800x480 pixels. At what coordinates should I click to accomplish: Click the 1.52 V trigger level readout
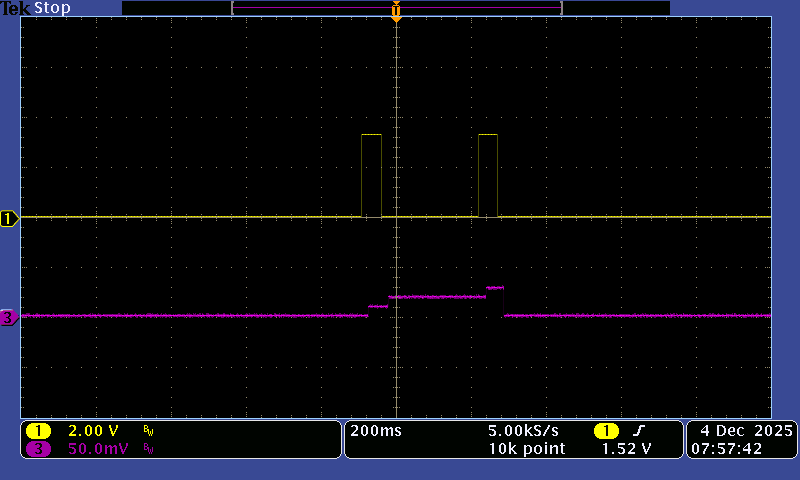627,449
